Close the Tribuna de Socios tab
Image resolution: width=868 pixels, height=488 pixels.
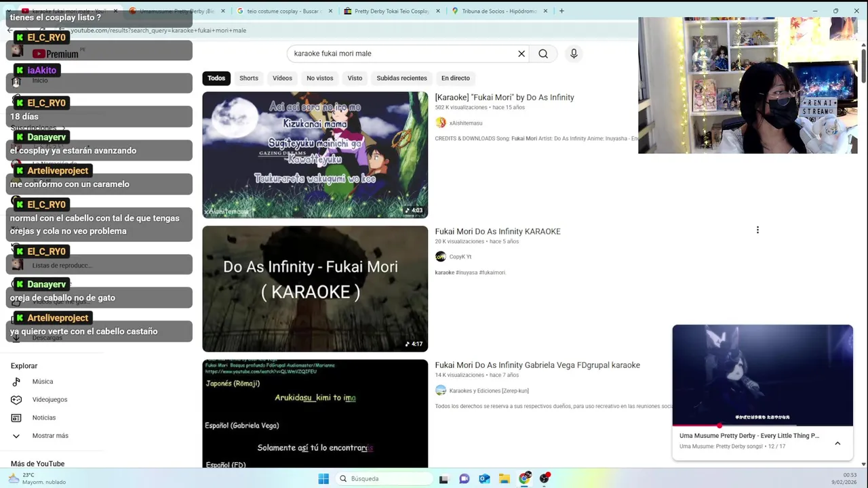(545, 11)
